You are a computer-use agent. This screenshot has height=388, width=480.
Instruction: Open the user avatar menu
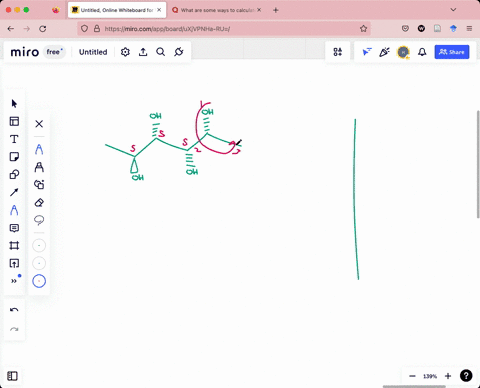pos(403,52)
